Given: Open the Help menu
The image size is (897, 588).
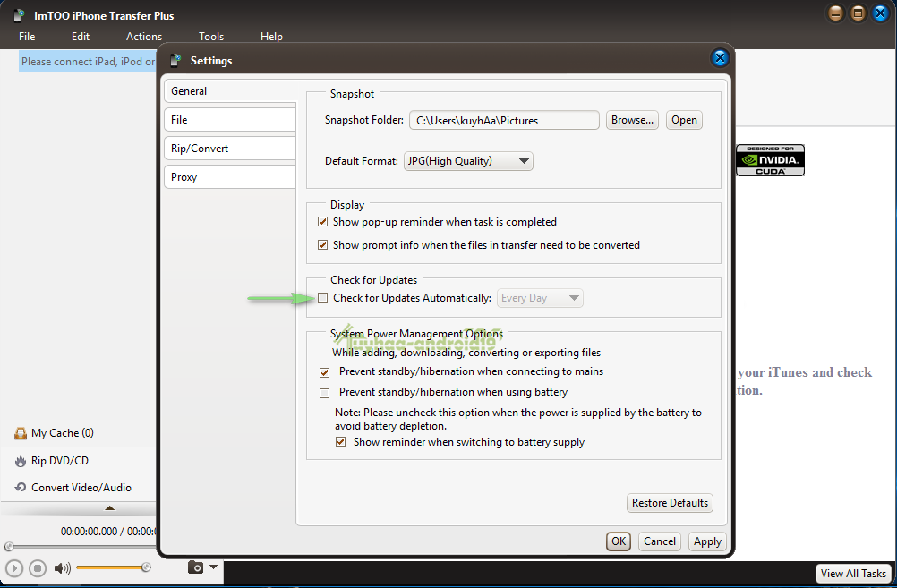Looking at the screenshot, I should click(x=271, y=36).
